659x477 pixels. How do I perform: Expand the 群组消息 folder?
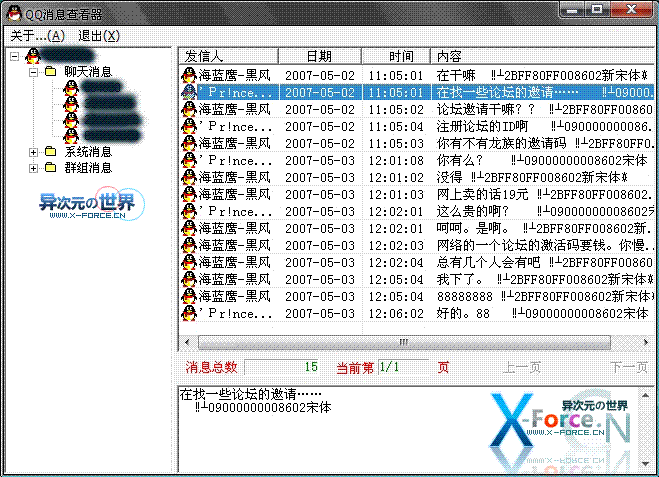click(x=33, y=168)
